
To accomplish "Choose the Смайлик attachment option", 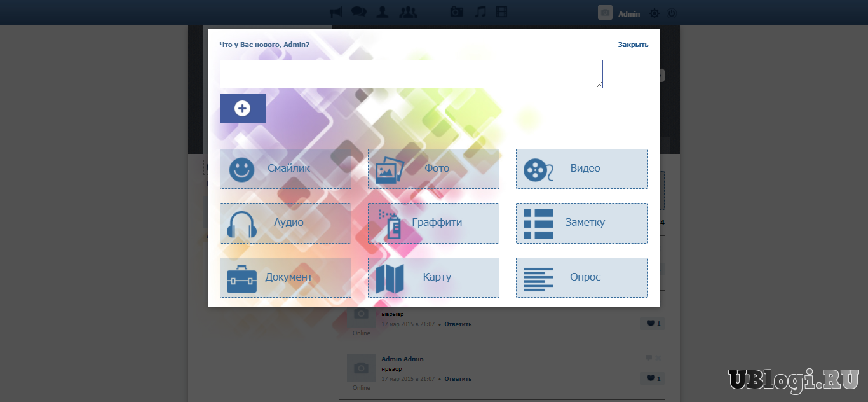I will coord(285,169).
